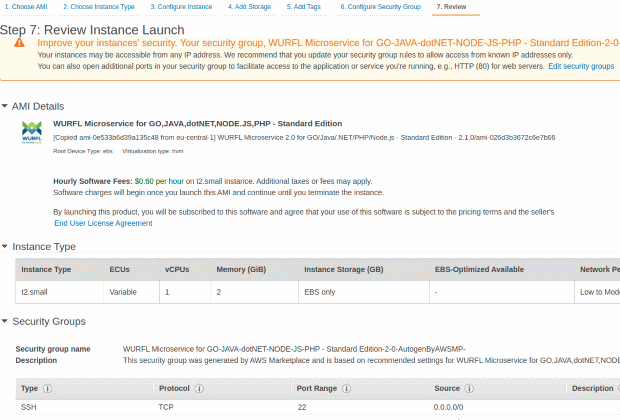The image size is (620, 420).
Task: Click the SSH rule type cell
Action: pyautogui.click(x=28, y=407)
